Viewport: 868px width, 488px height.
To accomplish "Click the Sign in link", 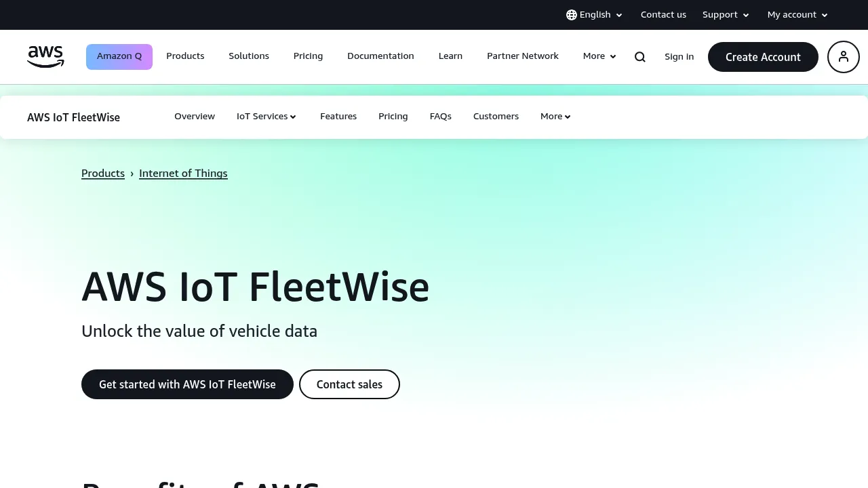I will coord(679,57).
